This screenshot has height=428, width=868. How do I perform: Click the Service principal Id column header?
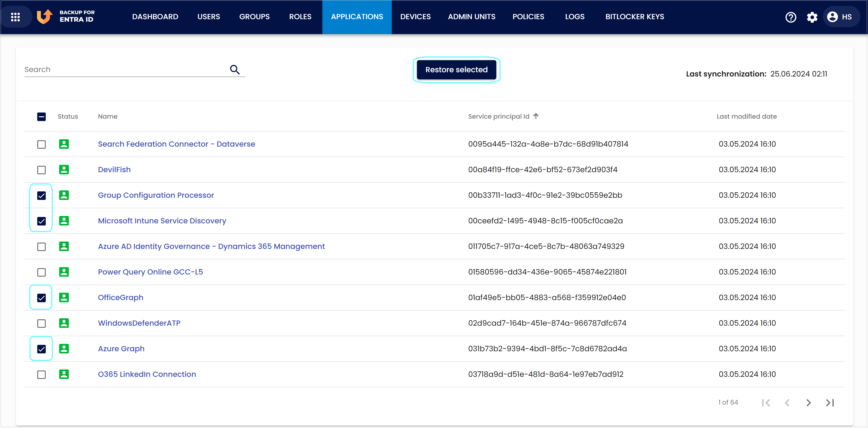[498, 117]
